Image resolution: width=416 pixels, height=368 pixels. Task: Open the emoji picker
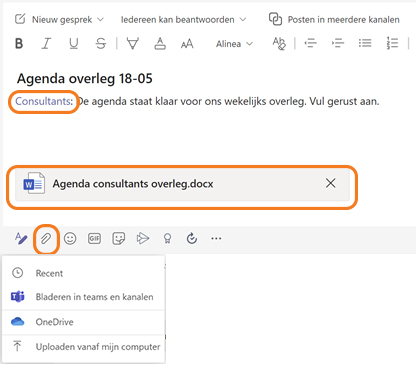[70, 238]
